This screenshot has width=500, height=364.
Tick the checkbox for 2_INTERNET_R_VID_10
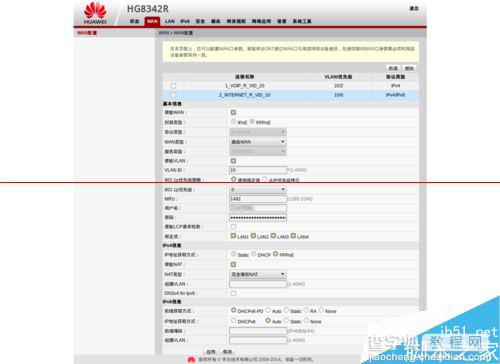(173, 95)
